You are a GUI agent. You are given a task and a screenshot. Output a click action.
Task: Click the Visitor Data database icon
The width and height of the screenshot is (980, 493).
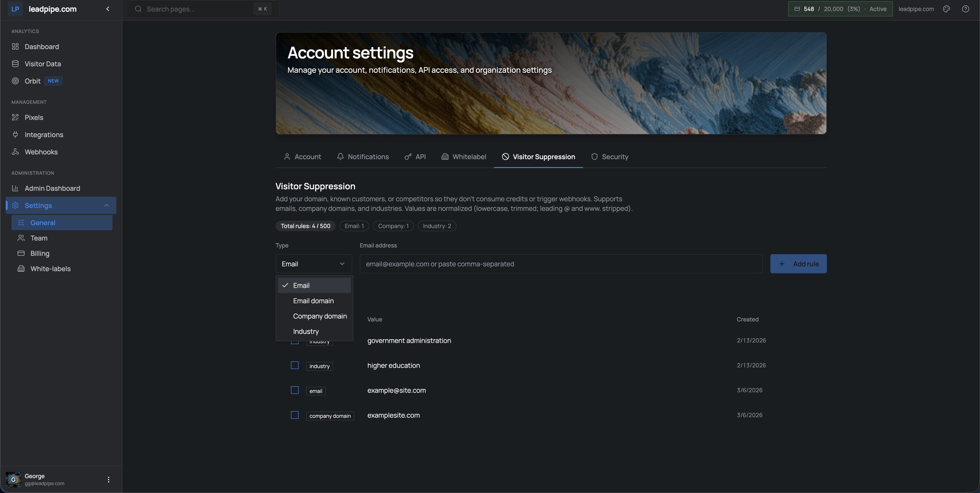point(15,64)
